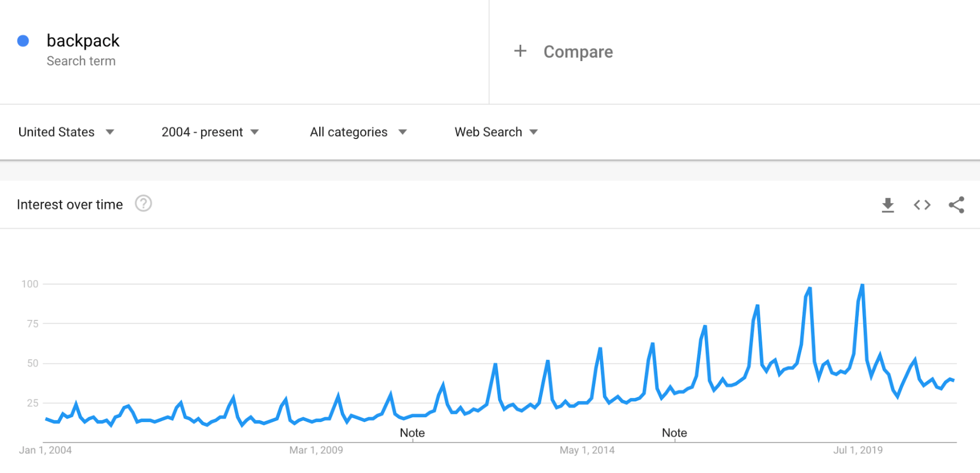Click the second Note marker on chart
The height and width of the screenshot is (473, 980).
point(674,433)
